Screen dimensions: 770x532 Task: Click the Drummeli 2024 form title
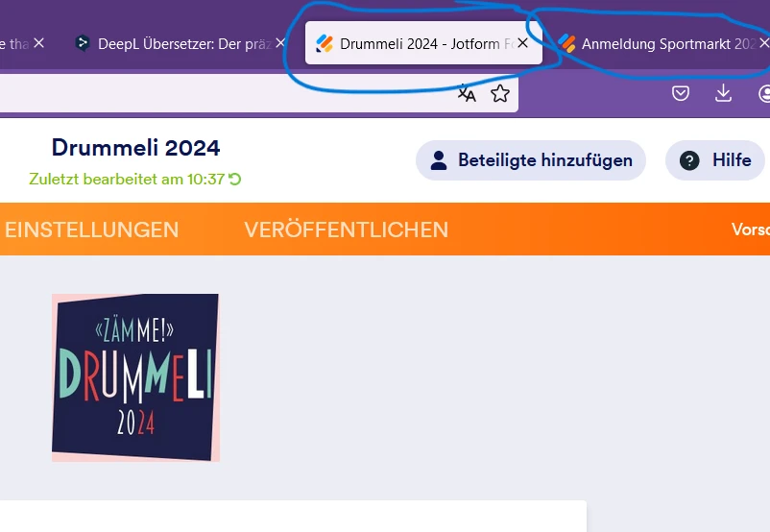(x=136, y=148)
